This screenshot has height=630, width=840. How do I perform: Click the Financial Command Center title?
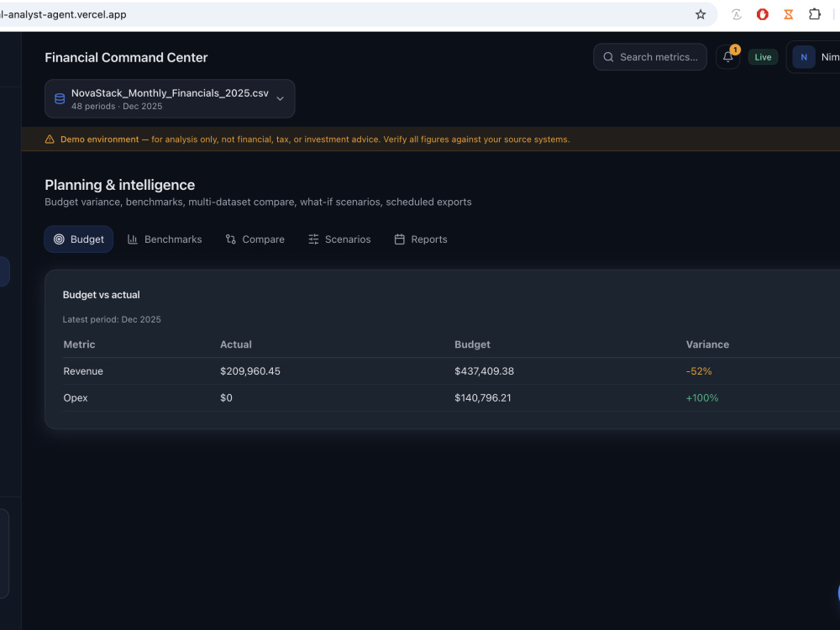point(126,57)
